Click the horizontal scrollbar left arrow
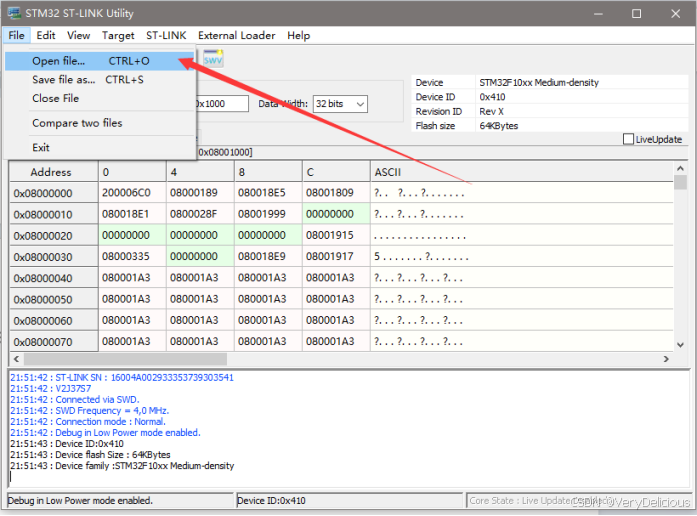This screenshot has height=516, width=697. tap(16, 359)
